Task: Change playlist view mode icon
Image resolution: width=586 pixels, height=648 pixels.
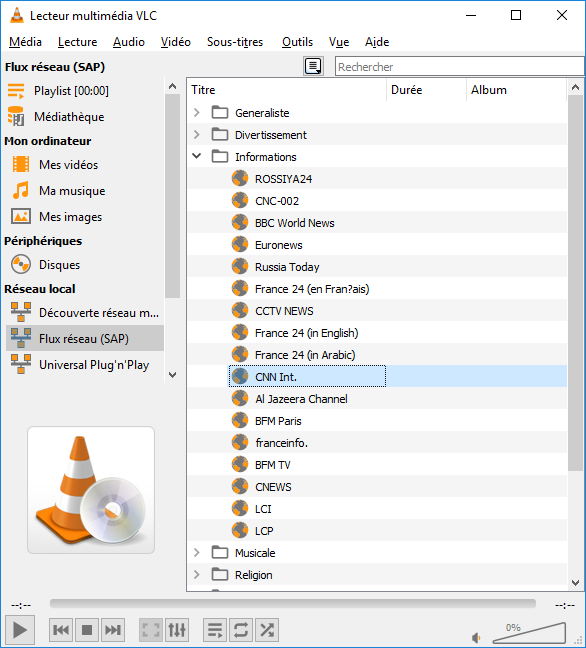Action: 313,66
